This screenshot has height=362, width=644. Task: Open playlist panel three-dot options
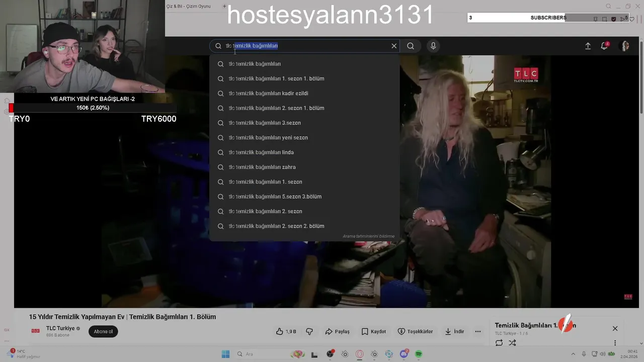coord(615,343)
